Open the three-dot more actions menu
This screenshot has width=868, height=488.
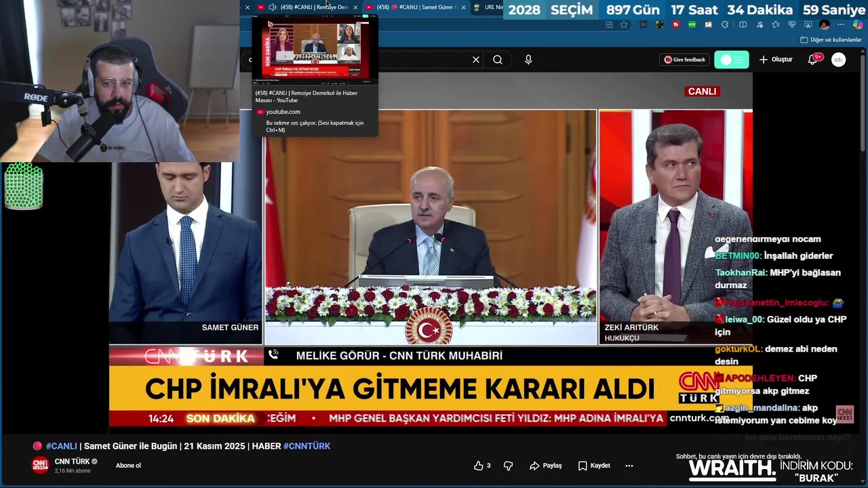pyautogui.click(x=629, y=466)
